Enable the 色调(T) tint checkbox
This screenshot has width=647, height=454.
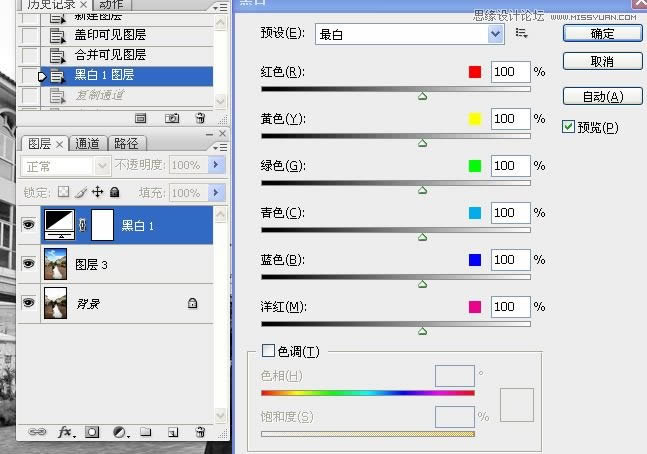(267, 351)
